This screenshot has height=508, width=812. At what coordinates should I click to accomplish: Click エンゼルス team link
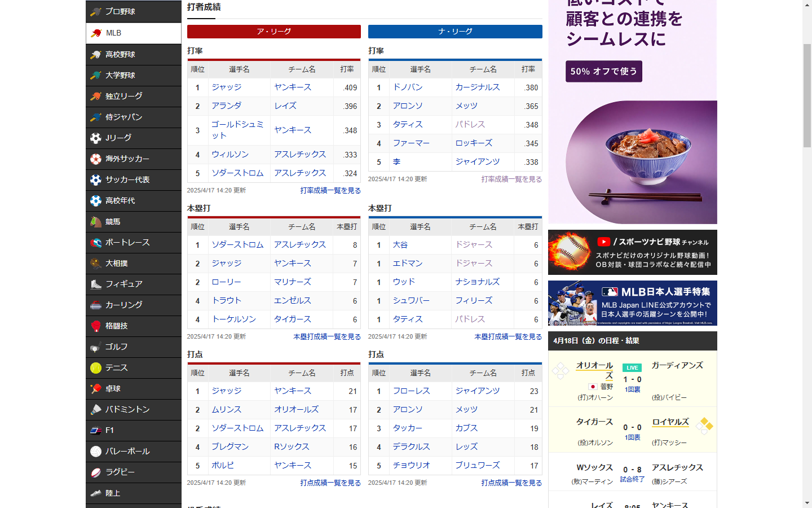pyautogui.click(x=293, y=300)
